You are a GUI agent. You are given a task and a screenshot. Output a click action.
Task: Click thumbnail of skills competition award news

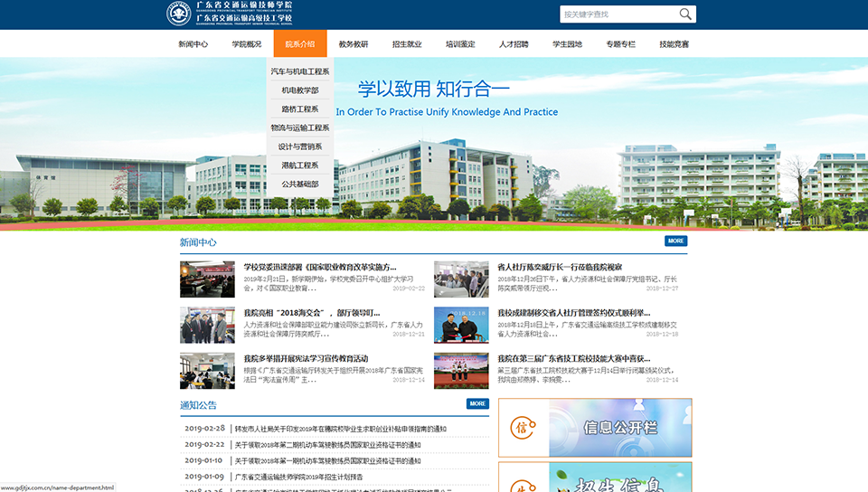coord(461,371)
